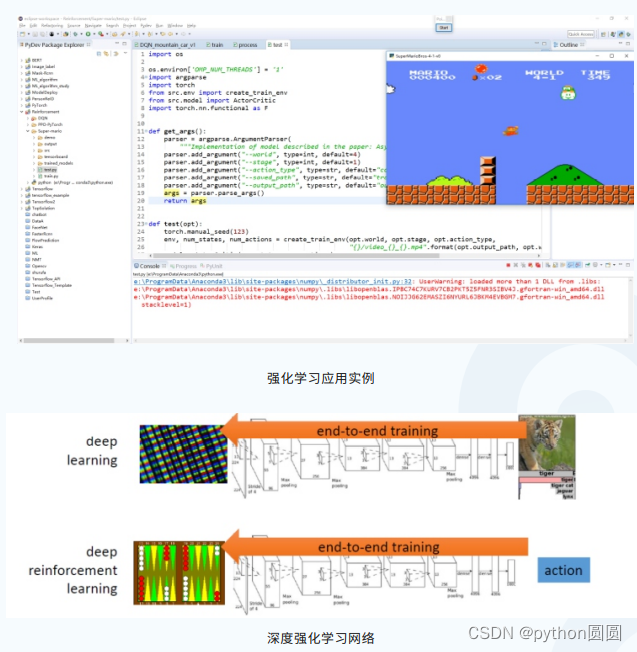Select the PyUnit tab
This screenshot has width=637, height=652.
(211, 266)
